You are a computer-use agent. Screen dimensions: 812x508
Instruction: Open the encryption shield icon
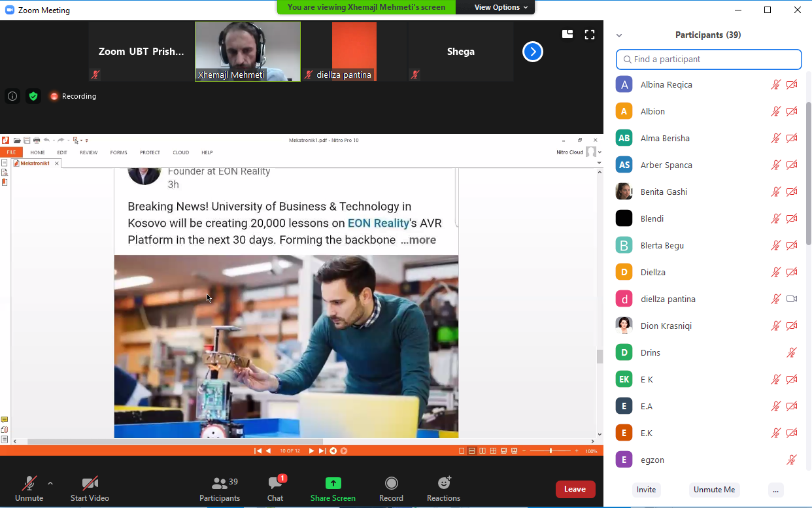(33, 96)
